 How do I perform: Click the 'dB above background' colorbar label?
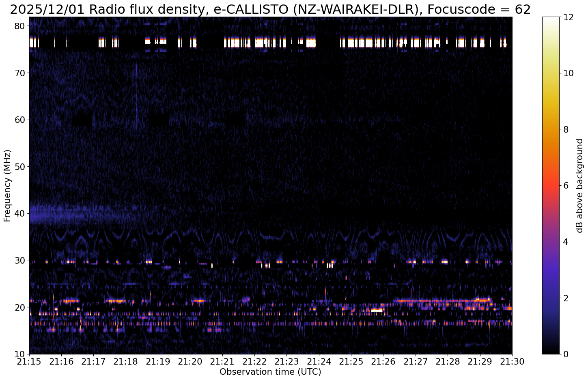579,185
